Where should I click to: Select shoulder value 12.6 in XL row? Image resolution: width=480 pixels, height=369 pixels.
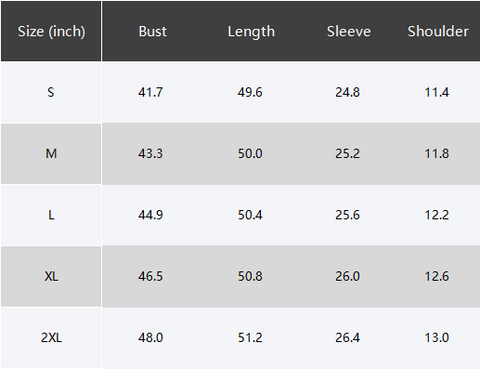pos(437,276)
